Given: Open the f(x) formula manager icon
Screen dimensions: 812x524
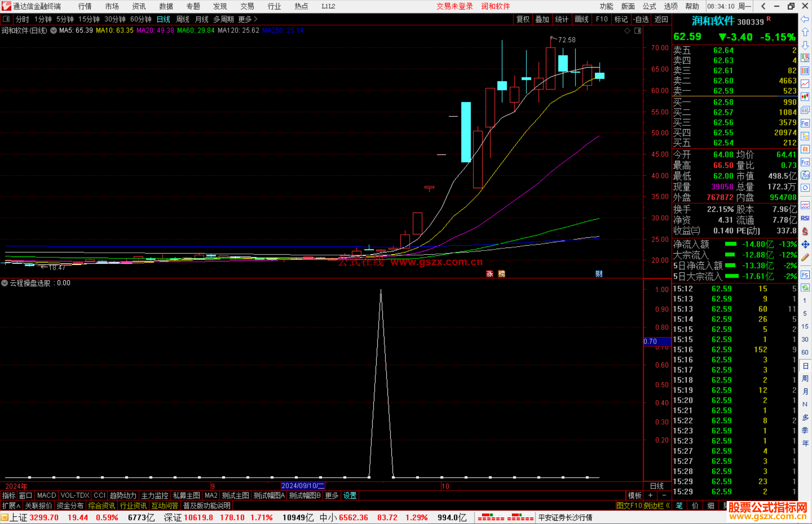Looking at the screenshot, I should tap(805, 175).
